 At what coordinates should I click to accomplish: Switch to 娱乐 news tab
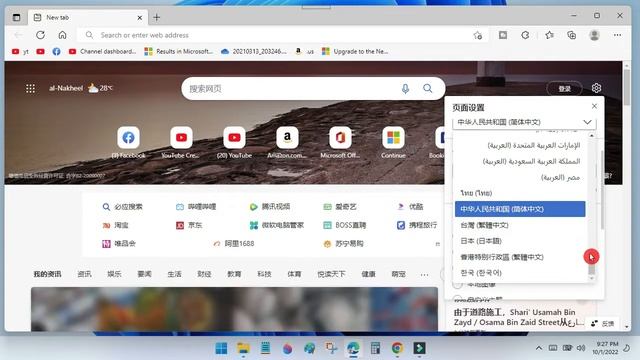(x=114, y=274)
